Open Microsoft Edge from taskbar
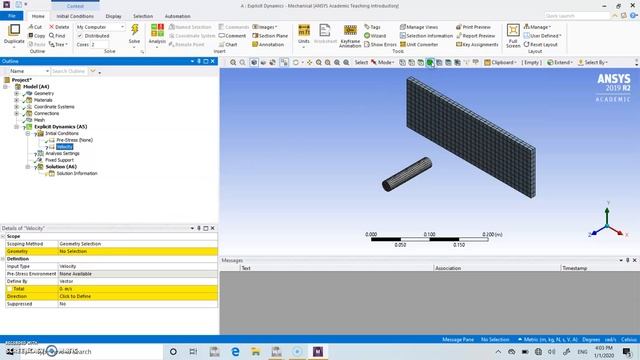The width and height of the screenshot is (640, 360). (x=236, y=351)
